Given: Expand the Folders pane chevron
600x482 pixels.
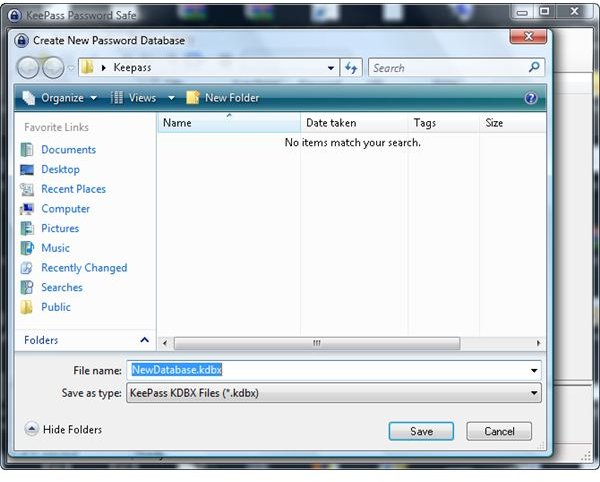Looking at the screenshot, I should pos(144,340).
